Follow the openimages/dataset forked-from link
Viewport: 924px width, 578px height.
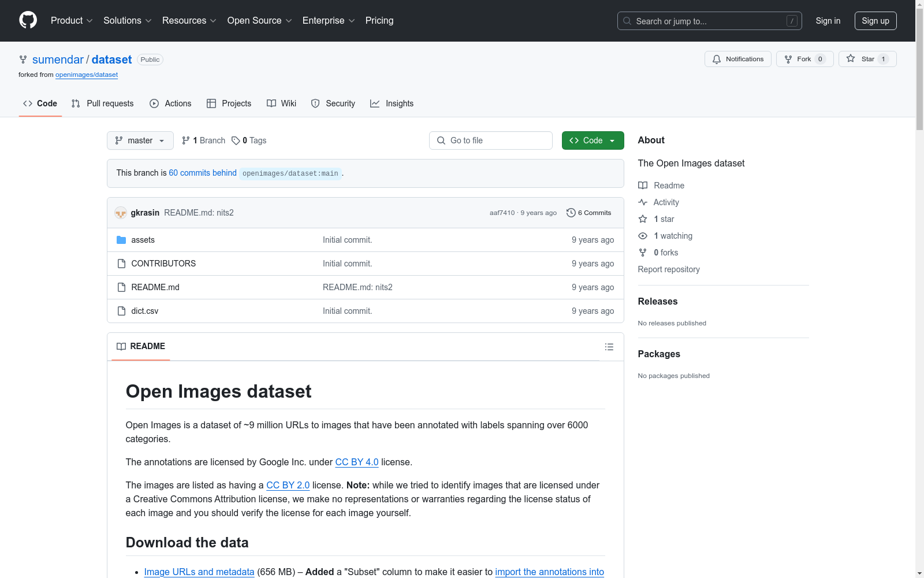[87, 75]
